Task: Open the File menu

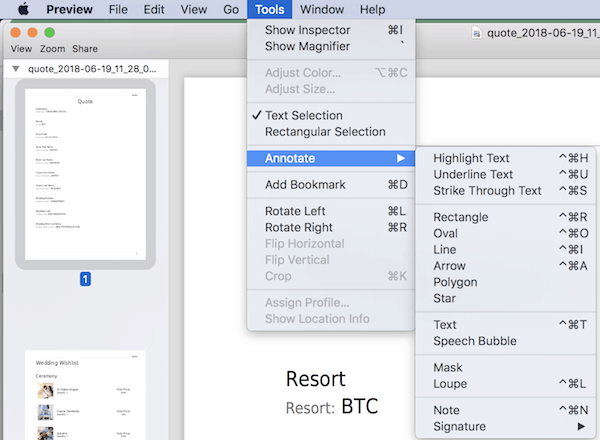Action: tap(118, 9)
